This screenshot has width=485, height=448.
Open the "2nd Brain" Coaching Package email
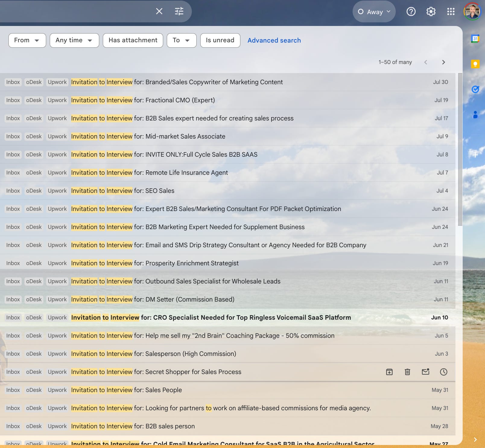pos(228,336)
